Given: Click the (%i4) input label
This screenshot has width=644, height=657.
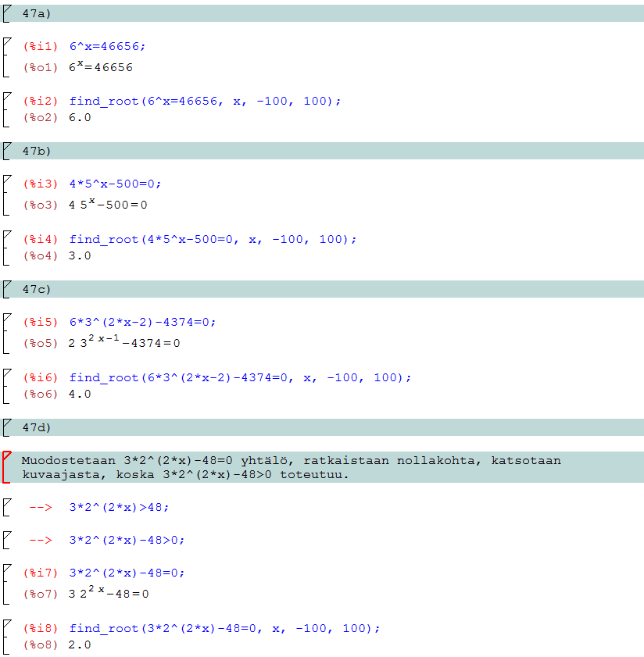Looking at the screenshot, I should pos(41,240).
